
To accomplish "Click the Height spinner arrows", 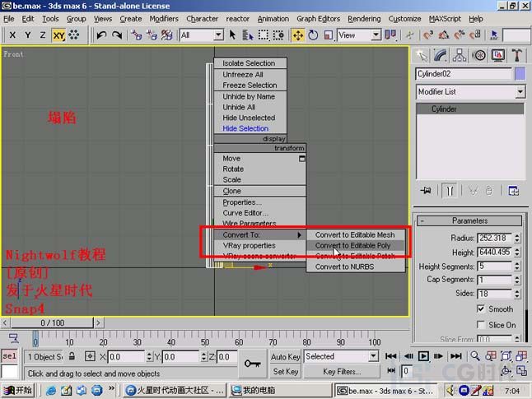I will [x=517, y=253].
